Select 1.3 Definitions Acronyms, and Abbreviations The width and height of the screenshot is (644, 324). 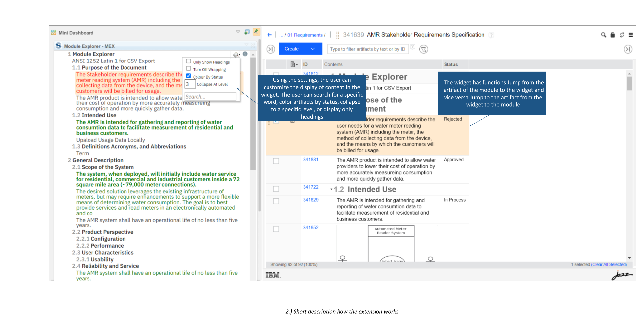click(x=129, y=147)
